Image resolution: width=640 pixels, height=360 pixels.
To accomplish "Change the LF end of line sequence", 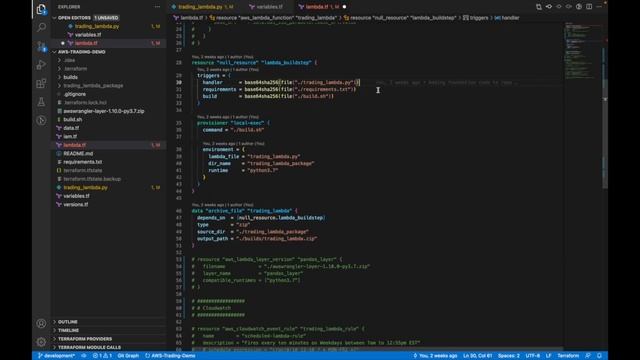I will coord(549,356).
